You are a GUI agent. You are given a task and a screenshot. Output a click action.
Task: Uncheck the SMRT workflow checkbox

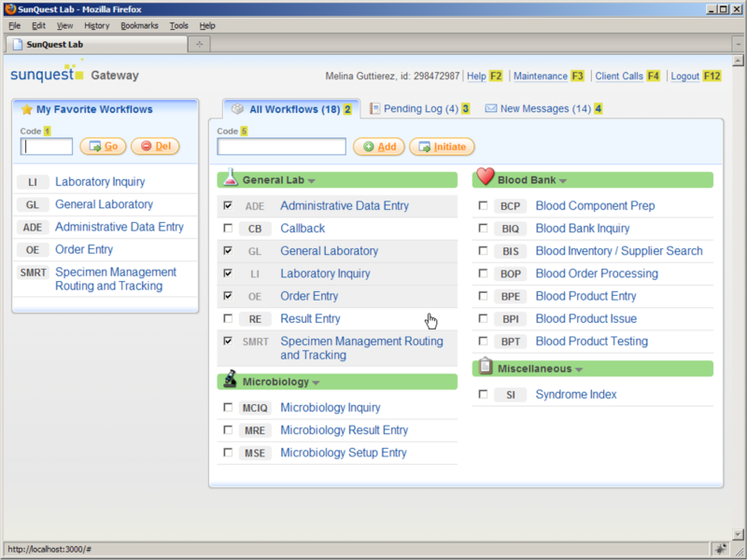(x=228, y=341)
